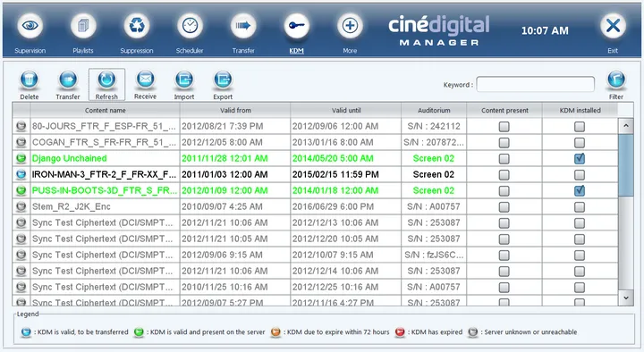
Task: Click grey status icon of Stem_R2_J2K_Enc row
Action: (x=21, y=206)
